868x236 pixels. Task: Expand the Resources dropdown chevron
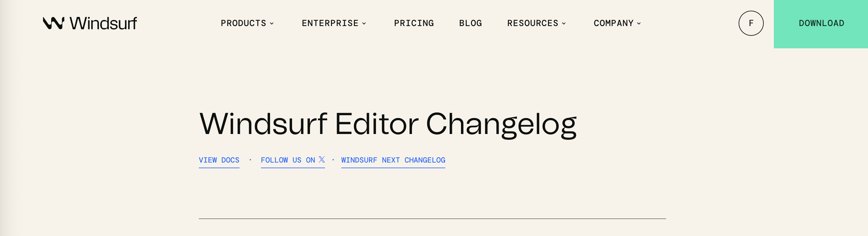564,24
